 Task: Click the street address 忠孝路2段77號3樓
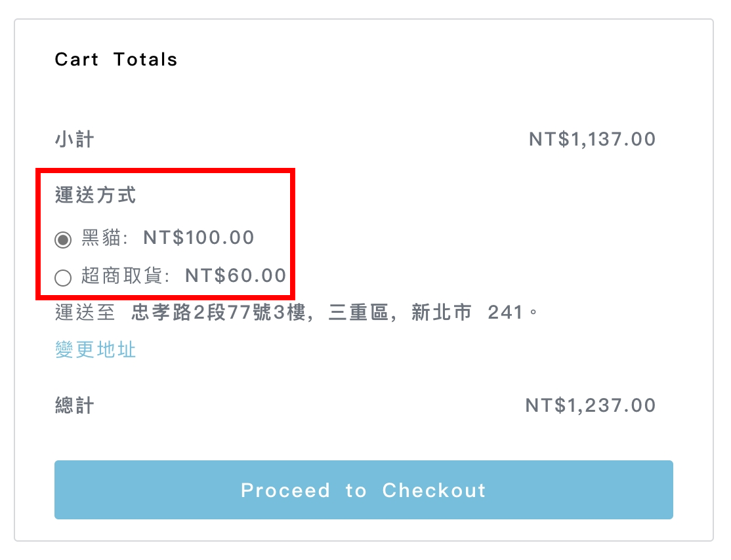[219, 313]
